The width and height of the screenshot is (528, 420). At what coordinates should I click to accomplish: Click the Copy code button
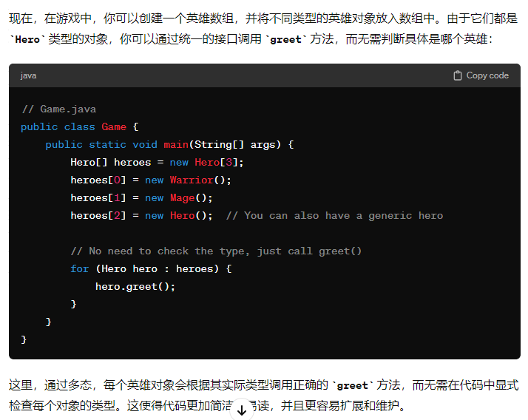[x=481, y=75]
